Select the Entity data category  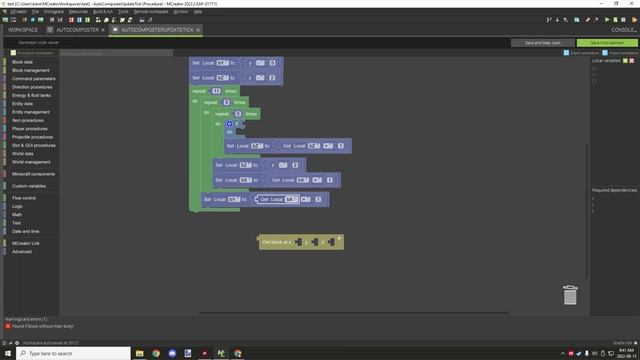coord(22,104)
